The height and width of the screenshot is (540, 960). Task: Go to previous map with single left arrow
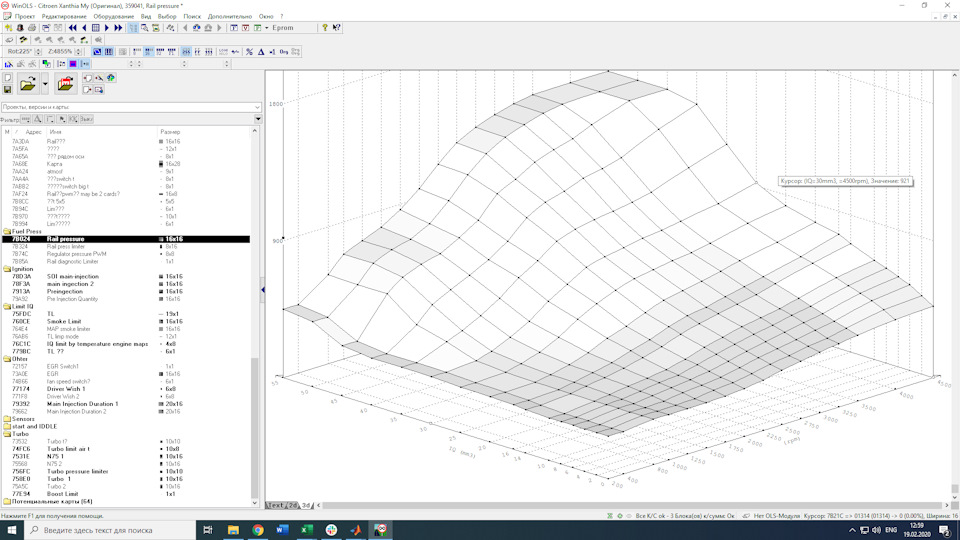pyautogui.click(x=84, y=28)
